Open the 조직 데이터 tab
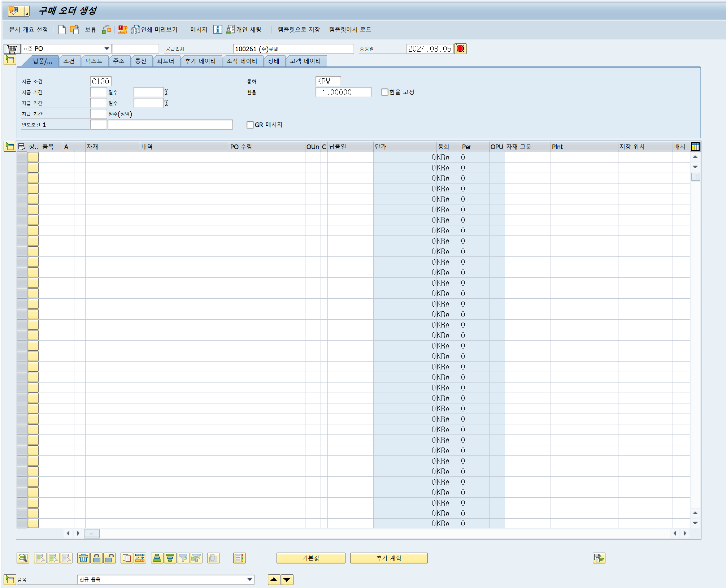Screen dimensions: 726x588 tap(242, 61)
